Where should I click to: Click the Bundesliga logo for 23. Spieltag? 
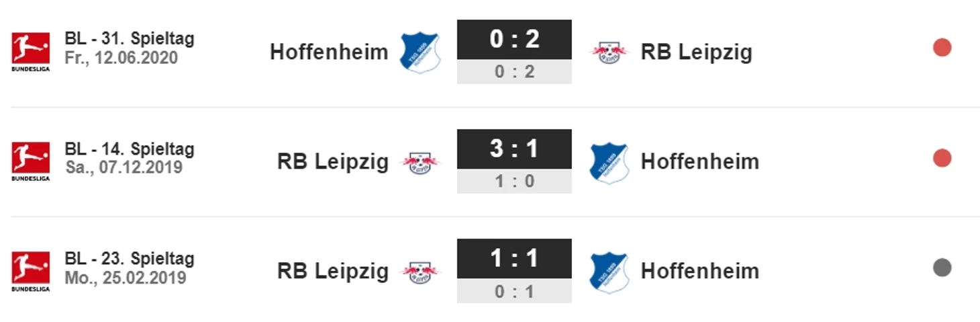click(x=30, y=271)
